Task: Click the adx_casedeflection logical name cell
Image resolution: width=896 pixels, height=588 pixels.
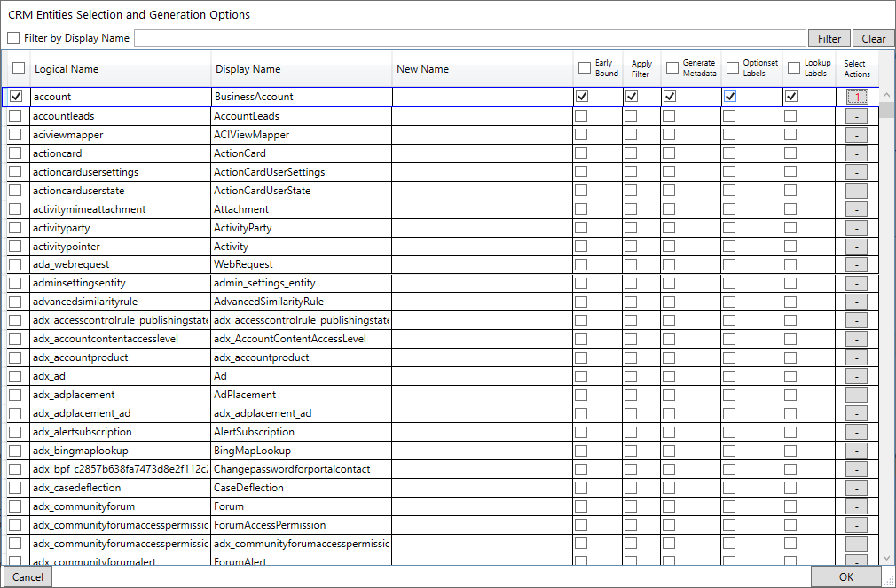Action: click(x=120, y=488)
